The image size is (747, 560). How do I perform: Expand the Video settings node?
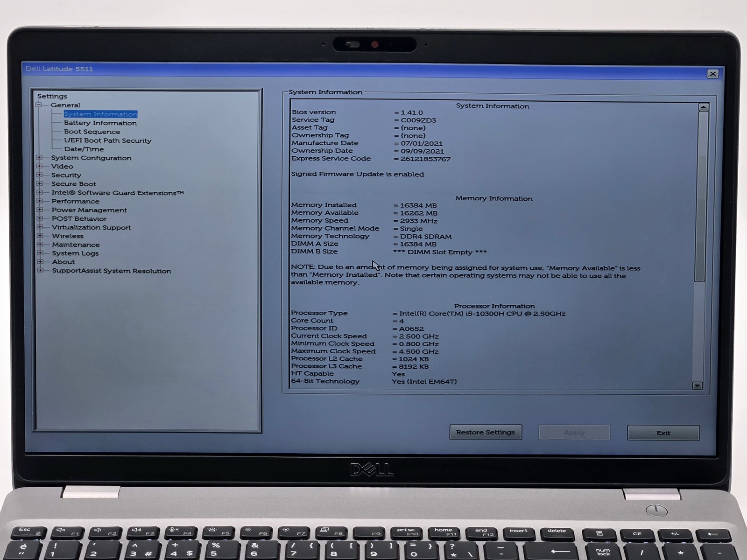[x=40, y=166]
